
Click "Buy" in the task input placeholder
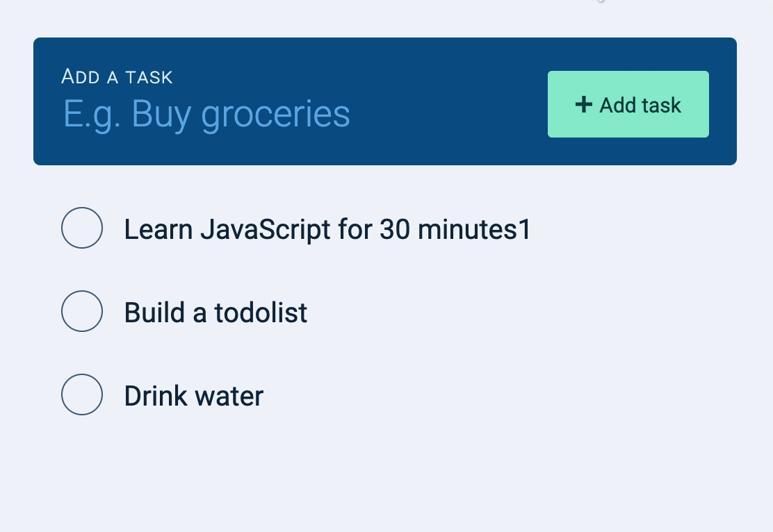pyautogui.click(x=161, y=114)
